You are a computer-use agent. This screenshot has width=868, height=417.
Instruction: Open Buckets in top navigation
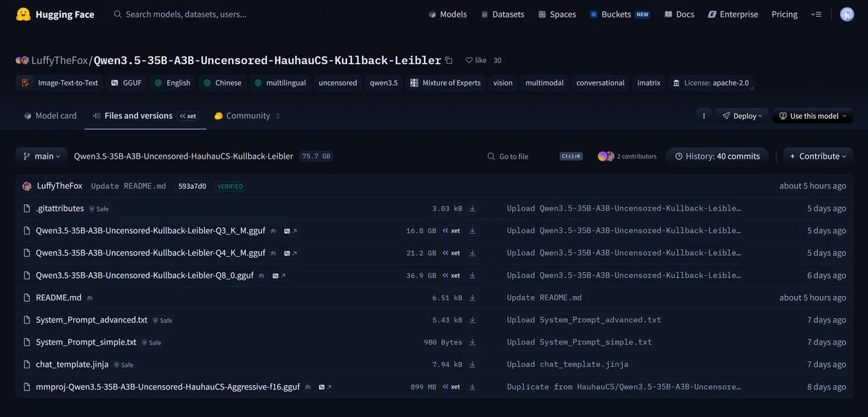(x=619, y=14)
